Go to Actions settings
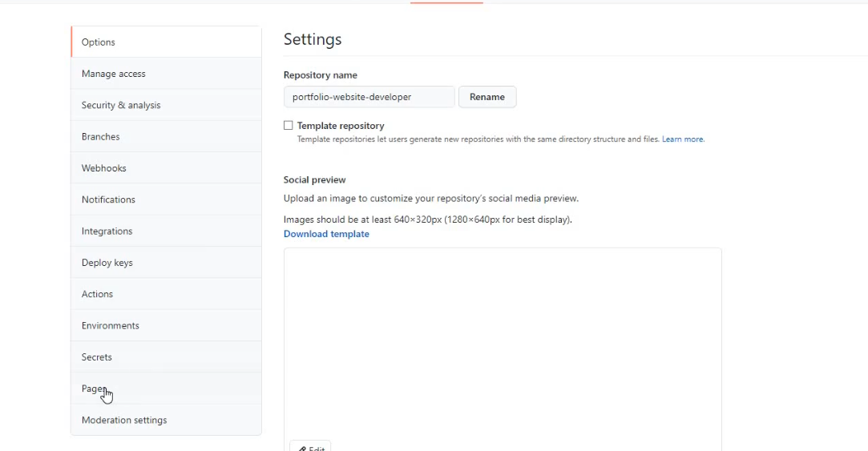Image resolution: width=868 pixels, height=451 pixels. (x=98, y=294)
